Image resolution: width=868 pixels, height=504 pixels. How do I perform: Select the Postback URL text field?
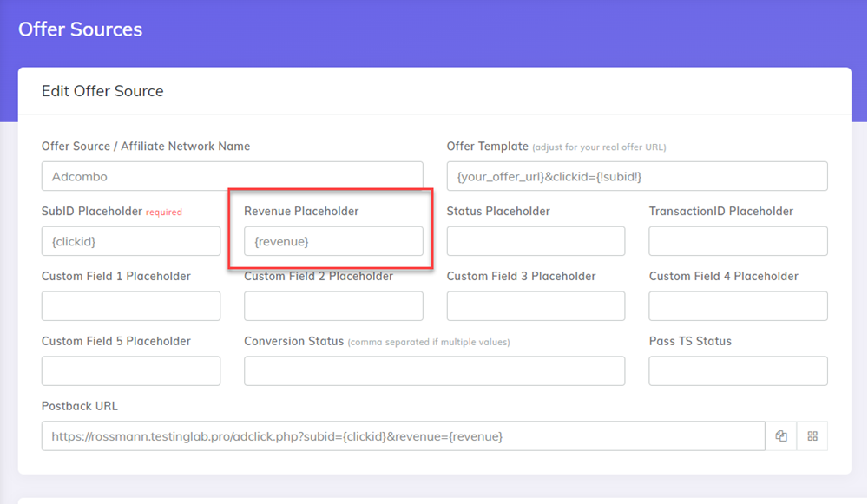[x=403, y=435]
